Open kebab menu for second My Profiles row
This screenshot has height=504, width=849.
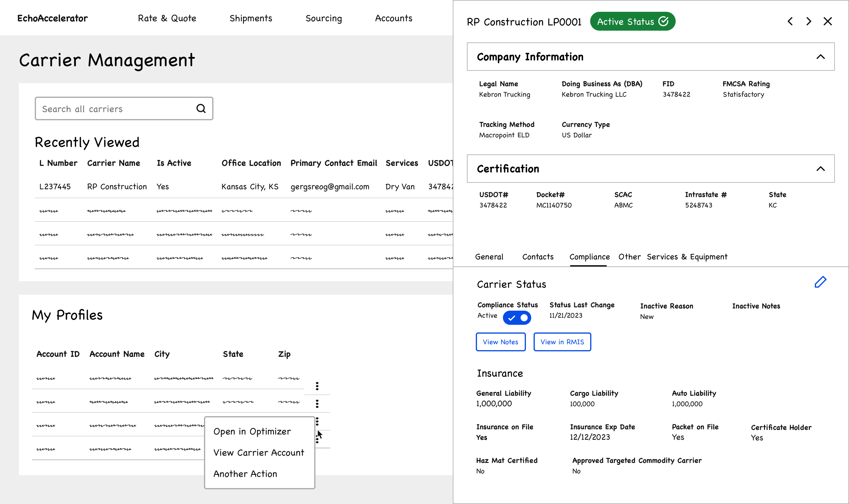(x=317, y=404)
